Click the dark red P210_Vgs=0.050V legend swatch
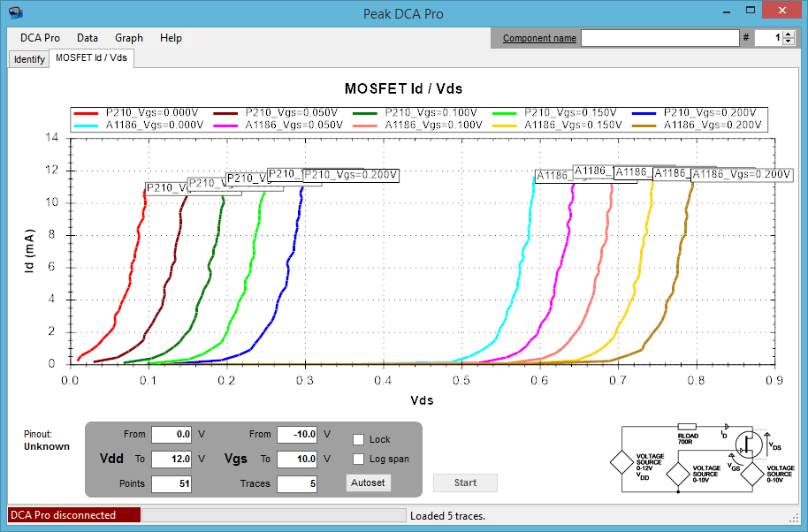 pos(225,113)
